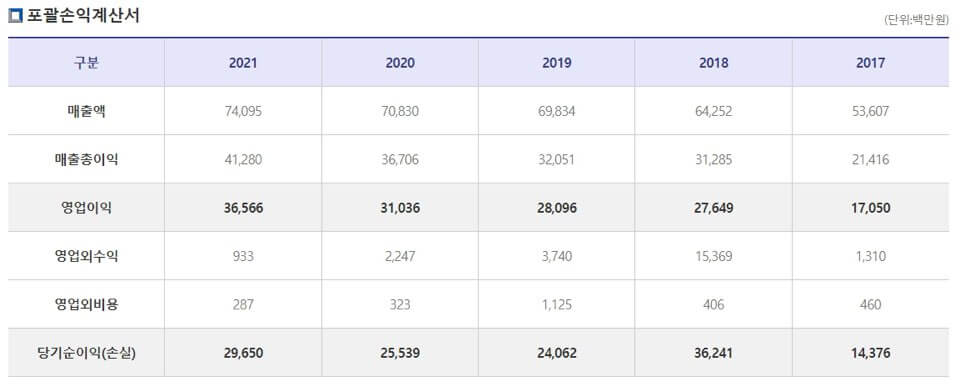This screenshot has width=960, height=392.
Task: Click the 287 non-operating expense value
Action: [243, 304]
